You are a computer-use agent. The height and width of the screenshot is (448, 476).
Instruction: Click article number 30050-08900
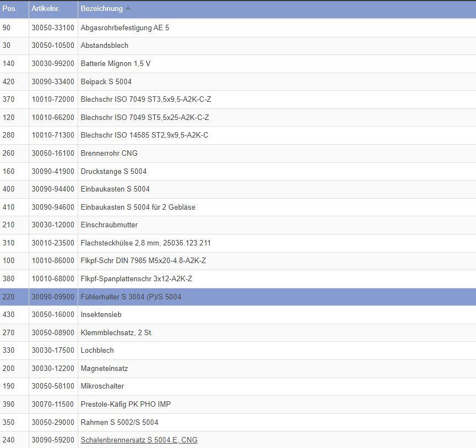(x=53, y=332)
